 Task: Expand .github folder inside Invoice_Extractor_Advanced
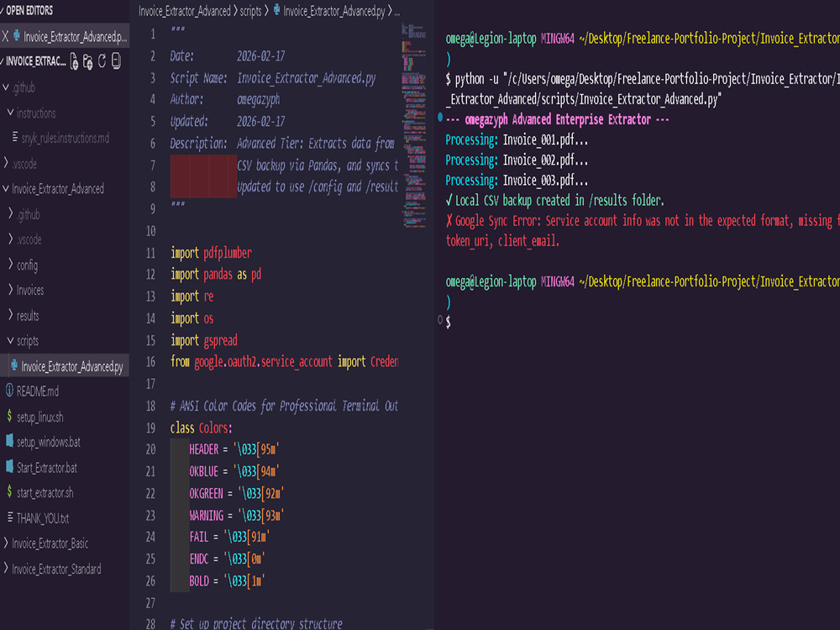pyautogui.click(x=10, y=213)
